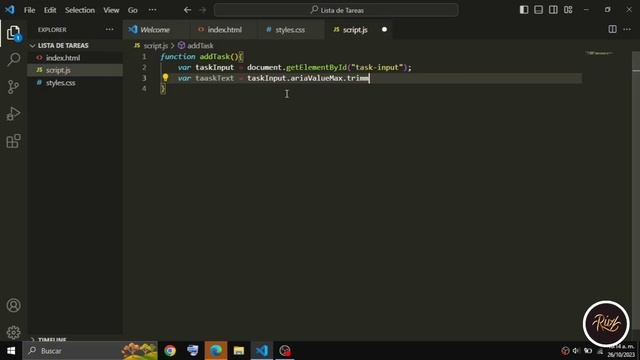
Task: Open the Manage gear menu
Action: pos(13,332)
